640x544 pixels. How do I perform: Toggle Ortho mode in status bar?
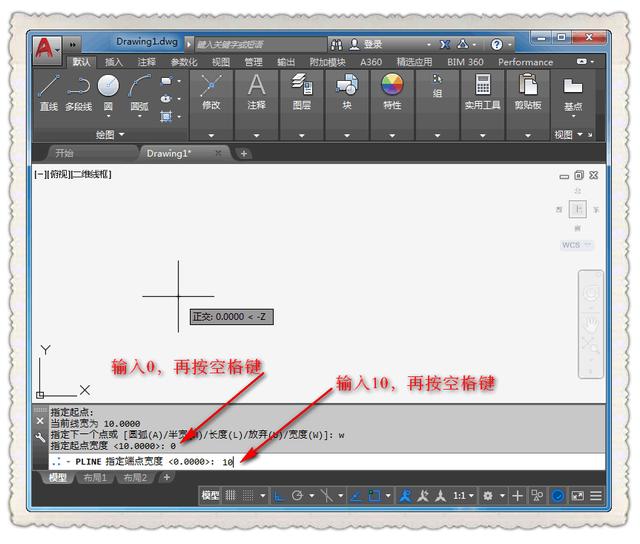pyautogui.click(x=278, y=496)
